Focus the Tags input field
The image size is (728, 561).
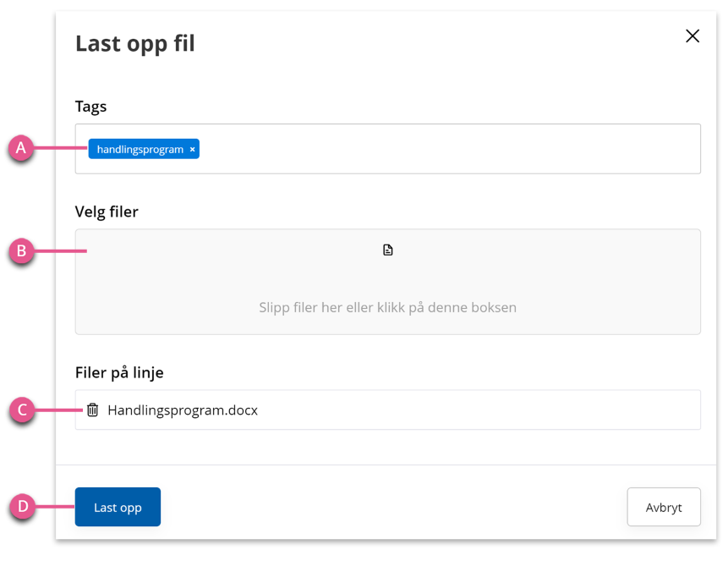[x=388, y=149]
